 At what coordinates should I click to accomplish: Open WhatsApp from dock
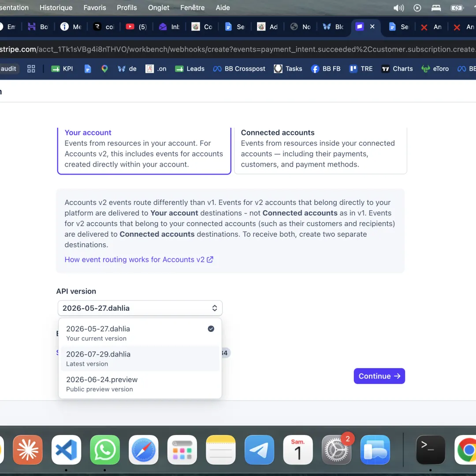pos(105,450)
